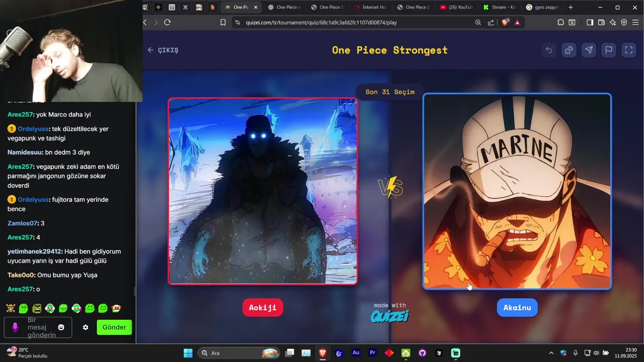The width and height of the screenshot is (644, 362).
Task: Click the zoom magnifier icon in address bar
Action: [x=478, y=22]
